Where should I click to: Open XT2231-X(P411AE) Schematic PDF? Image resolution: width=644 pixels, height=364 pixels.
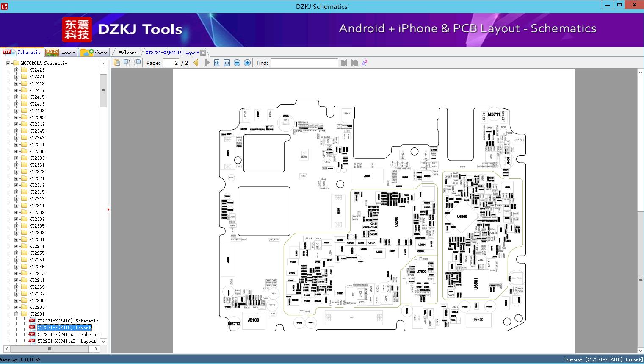69,334
